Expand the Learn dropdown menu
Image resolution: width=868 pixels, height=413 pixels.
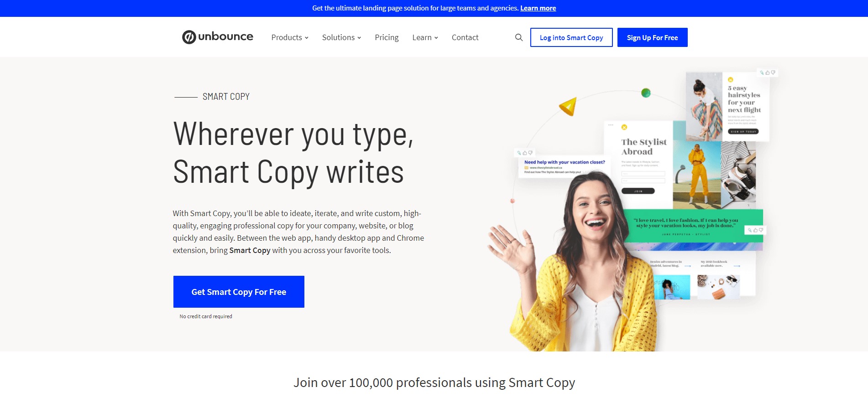pos(425,37)
